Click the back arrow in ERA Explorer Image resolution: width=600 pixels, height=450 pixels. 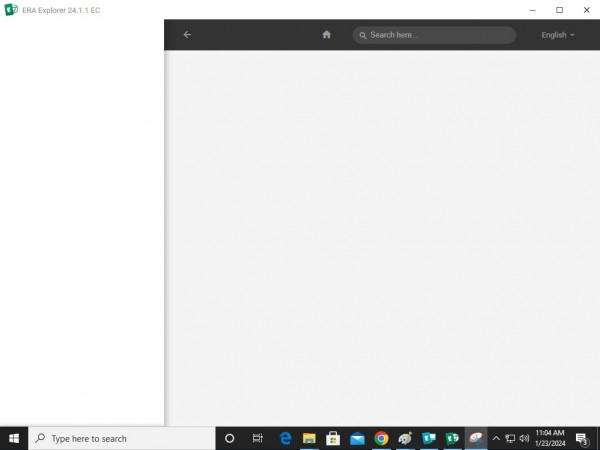[x=187, y=35]
